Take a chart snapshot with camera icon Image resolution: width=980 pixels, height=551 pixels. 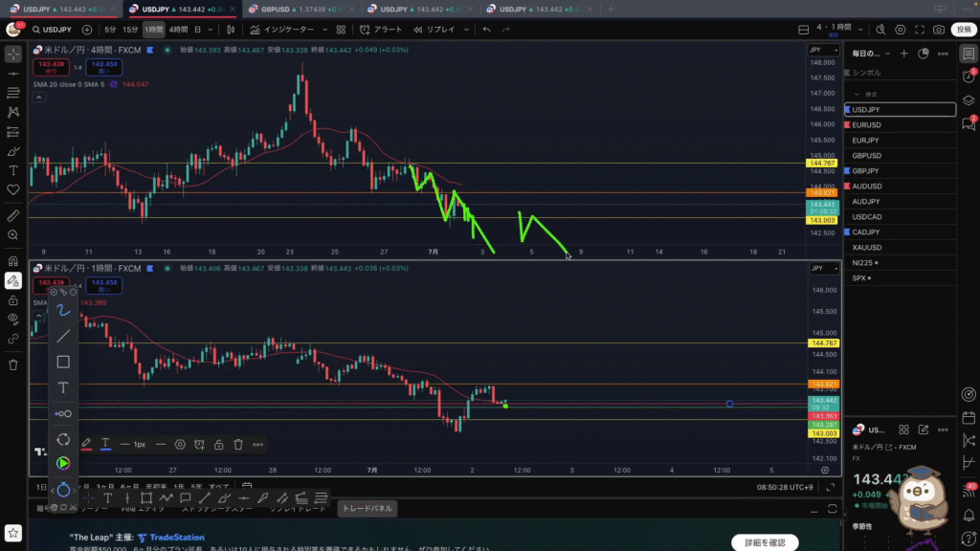click(x=939, y=30)
